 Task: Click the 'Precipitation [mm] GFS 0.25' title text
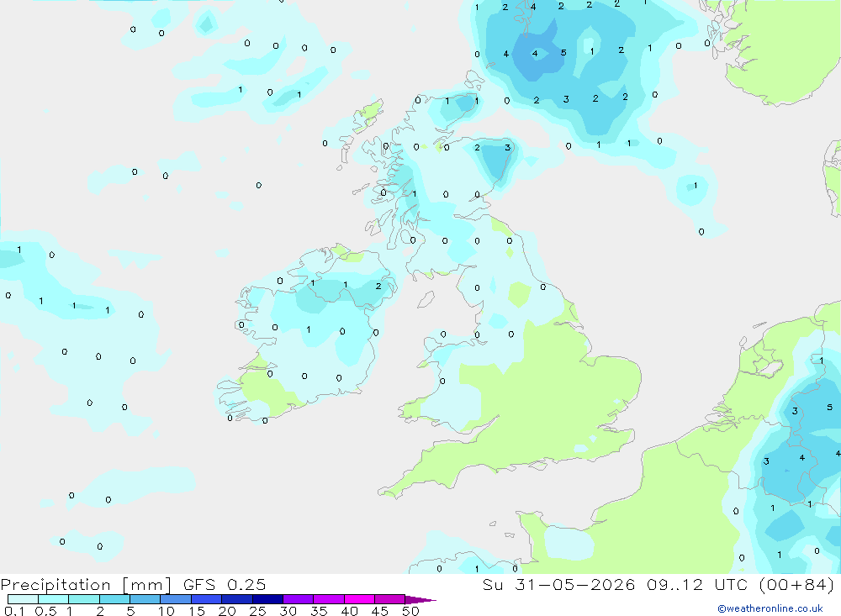click(133, 584)
